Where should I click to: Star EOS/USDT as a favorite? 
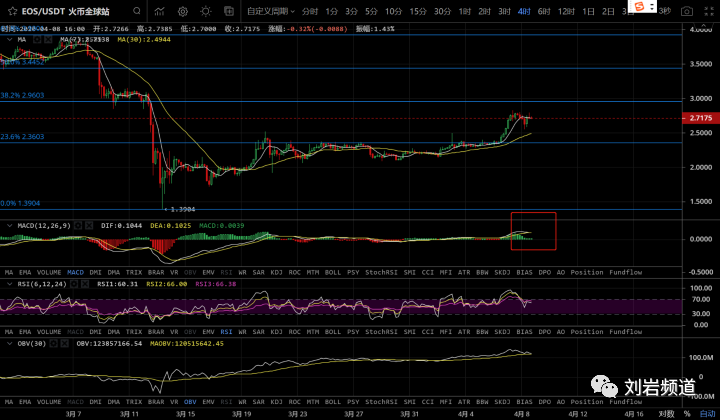(x=12, y=11)
